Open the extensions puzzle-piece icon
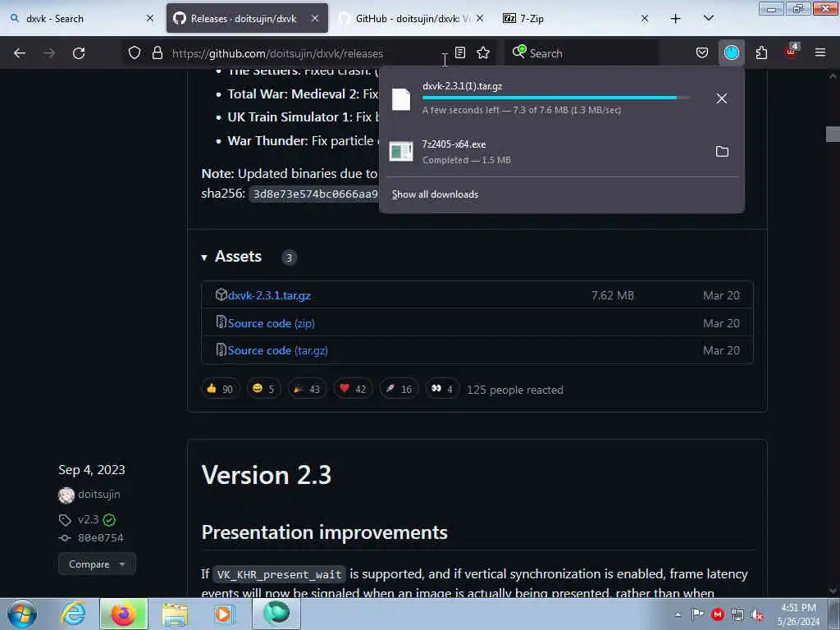This screenshot has height=630, width=840. (761, 52)
